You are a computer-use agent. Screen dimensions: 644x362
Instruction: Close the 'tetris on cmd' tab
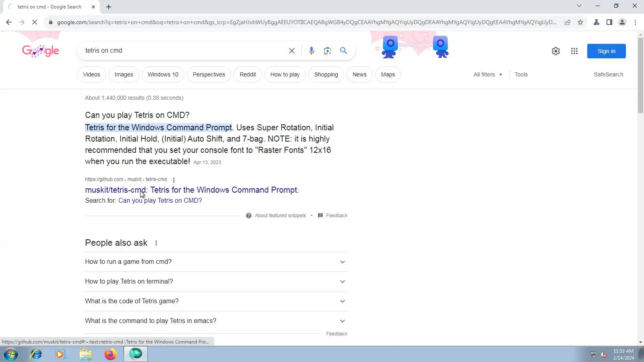click(93, 7)
